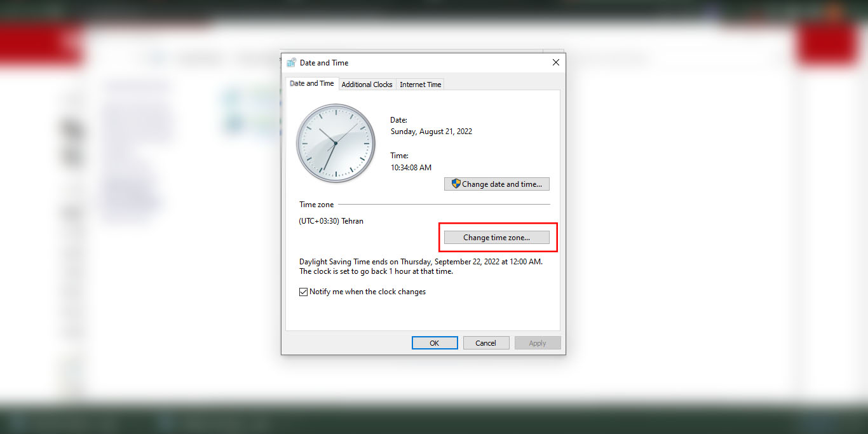Click the (UTC+03:30) Tehran time zone text
This screenshot has width=868, height=434.
(331, 221)
